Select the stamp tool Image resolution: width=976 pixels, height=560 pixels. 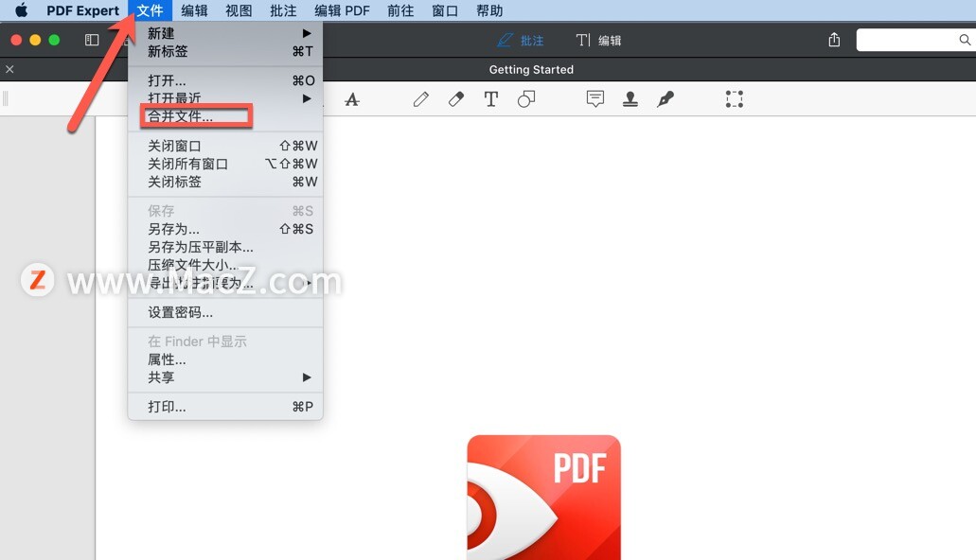pyautogui.click(x=630, y=99)
